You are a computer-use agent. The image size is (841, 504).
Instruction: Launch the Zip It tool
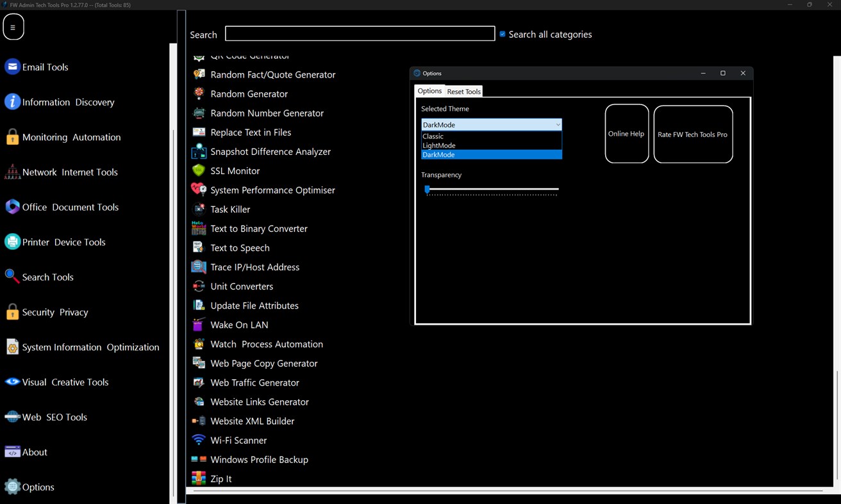pos(221,478)
